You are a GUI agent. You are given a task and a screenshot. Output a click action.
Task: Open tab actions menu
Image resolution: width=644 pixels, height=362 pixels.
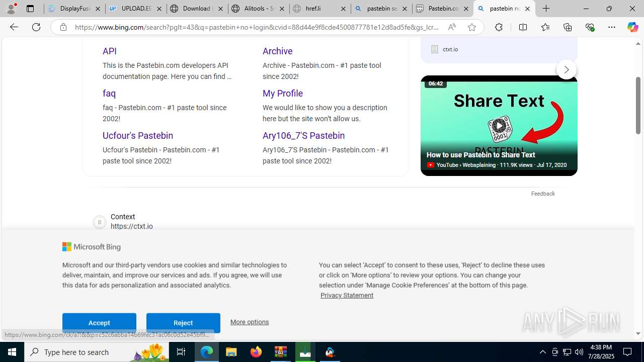tap(30, 9)
